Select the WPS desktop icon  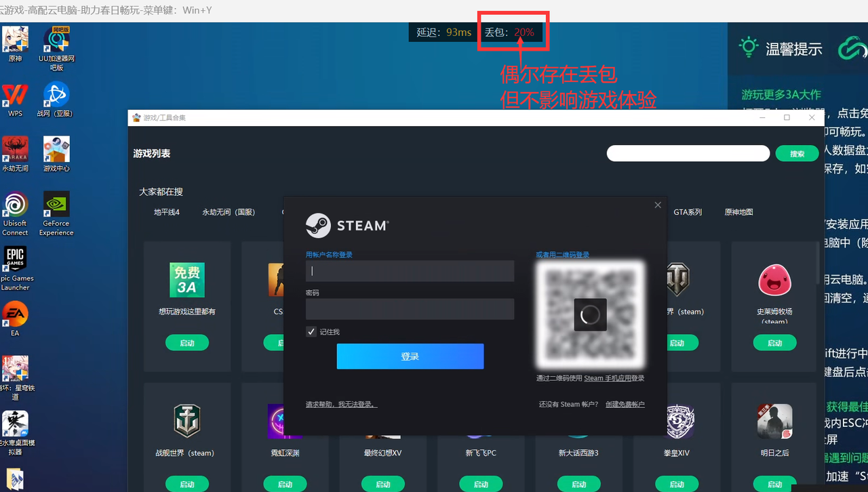click(x=15, y=99)
